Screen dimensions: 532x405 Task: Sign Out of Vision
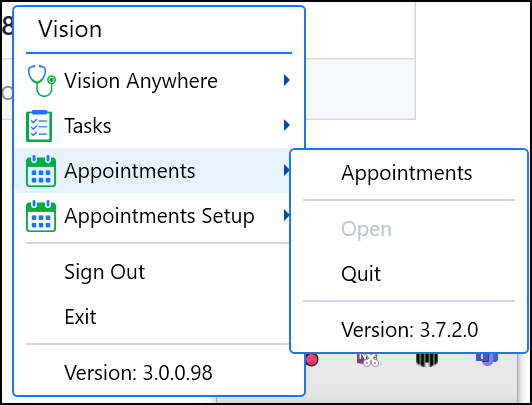[105, 272]
